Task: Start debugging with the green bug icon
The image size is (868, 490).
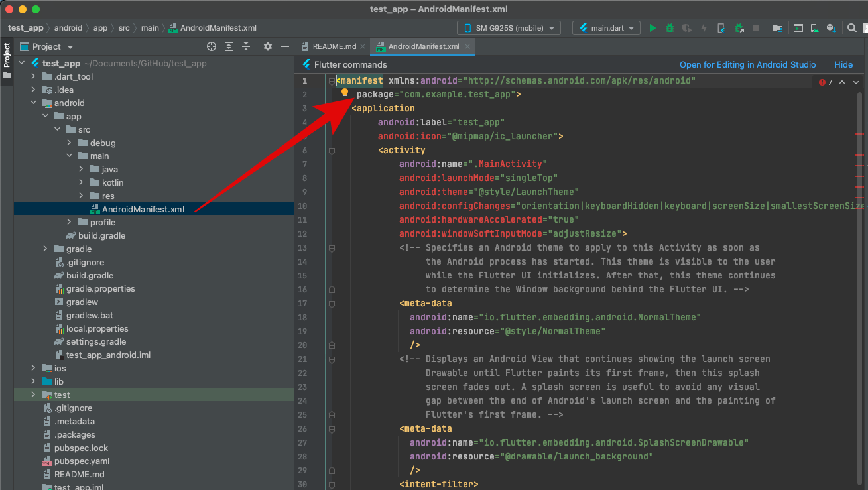Action: click(x=670, y=28)
